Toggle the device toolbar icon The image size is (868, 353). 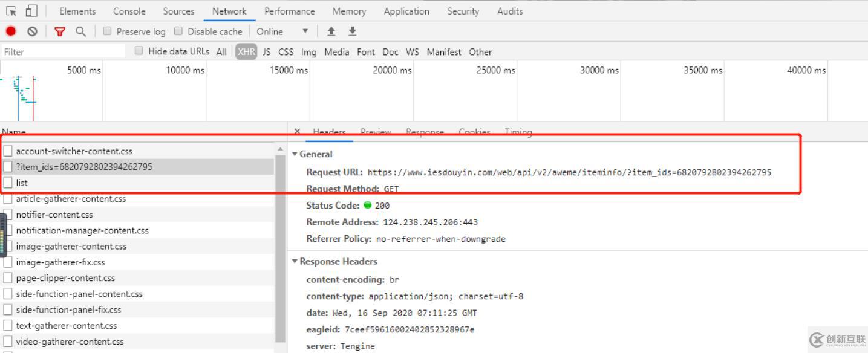31,11
